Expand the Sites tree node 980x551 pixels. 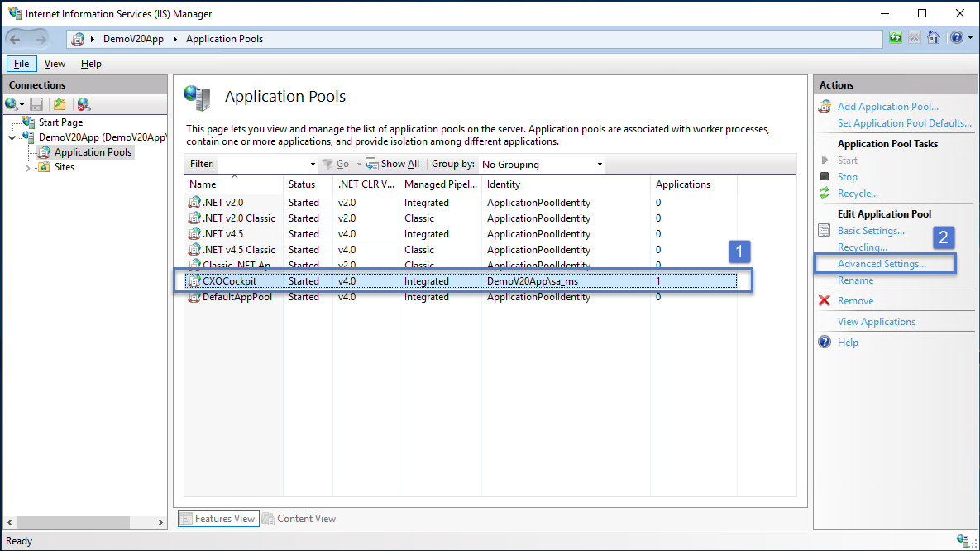coord(27,168)
